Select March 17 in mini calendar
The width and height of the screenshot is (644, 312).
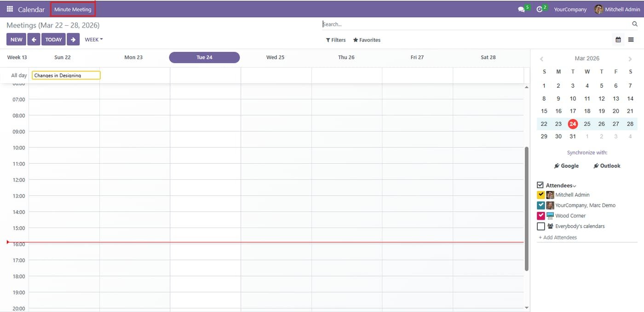[573, 111]
